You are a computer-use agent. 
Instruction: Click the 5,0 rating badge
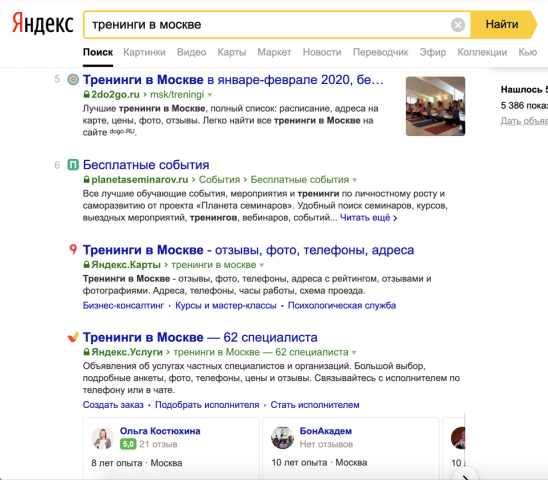click(128, 444)
